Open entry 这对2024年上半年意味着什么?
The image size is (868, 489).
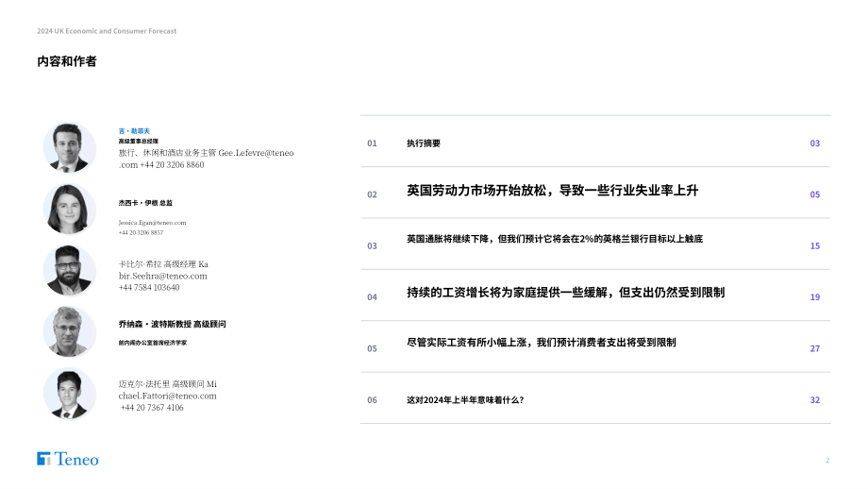pyautogui.click(x=465, y=400)
